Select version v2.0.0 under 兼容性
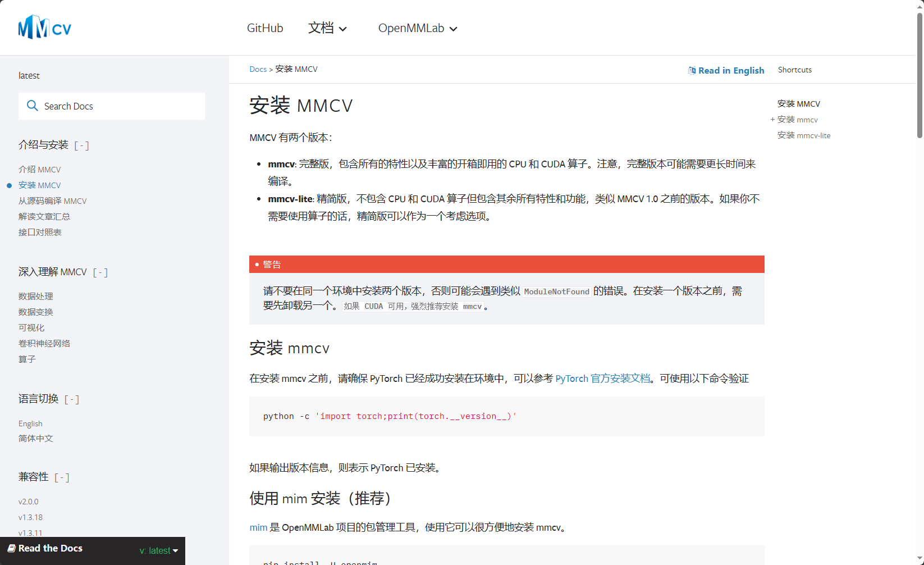924x565 pixels. tap(29, 501)
